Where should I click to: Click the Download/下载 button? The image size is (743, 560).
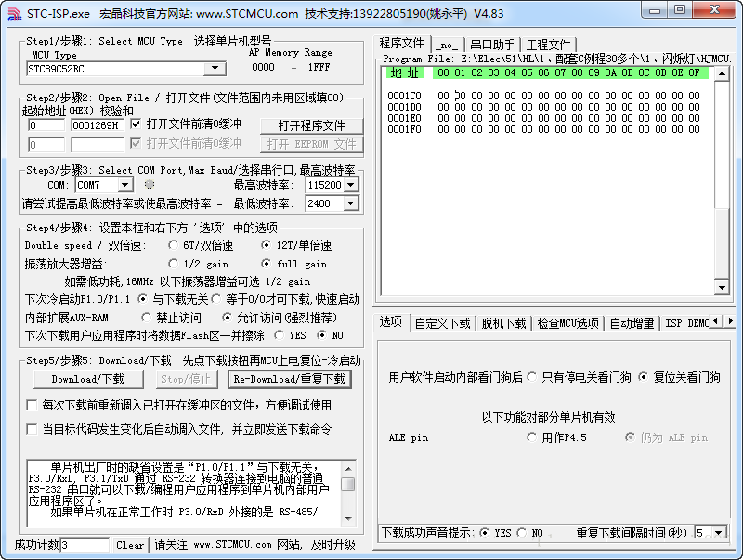(x=87, y=379)
